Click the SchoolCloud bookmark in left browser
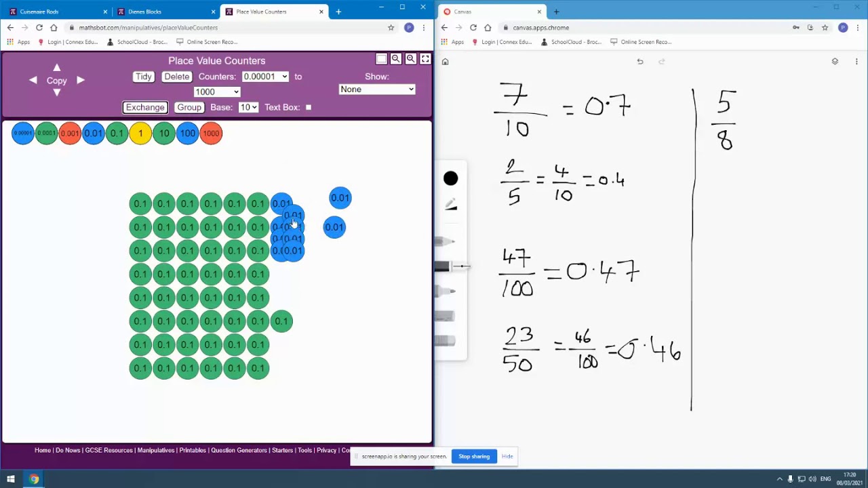868x488 pixels. [x=136, y=42]
